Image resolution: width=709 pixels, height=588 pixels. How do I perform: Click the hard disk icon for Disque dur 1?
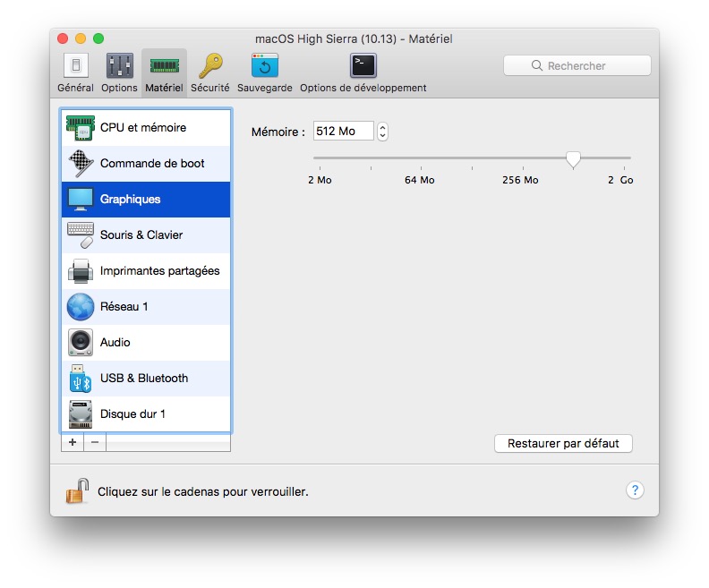81,414
